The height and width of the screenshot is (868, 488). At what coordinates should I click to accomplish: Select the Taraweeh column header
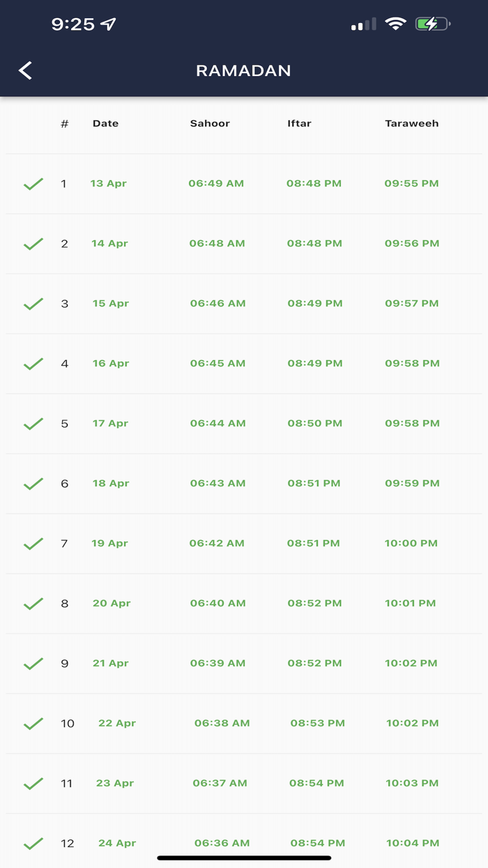click(412, 124)
